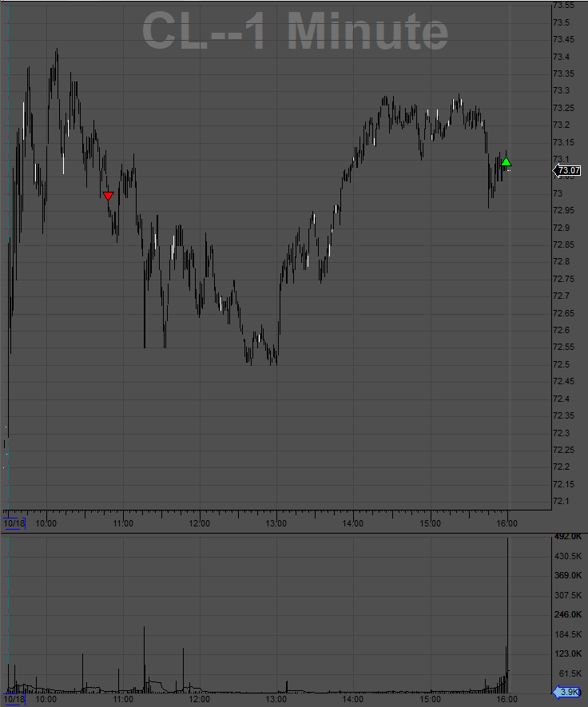This screenshot has width=588, height=707.
Task: Click the 72.95 price axis label
Action: point(564,210)
